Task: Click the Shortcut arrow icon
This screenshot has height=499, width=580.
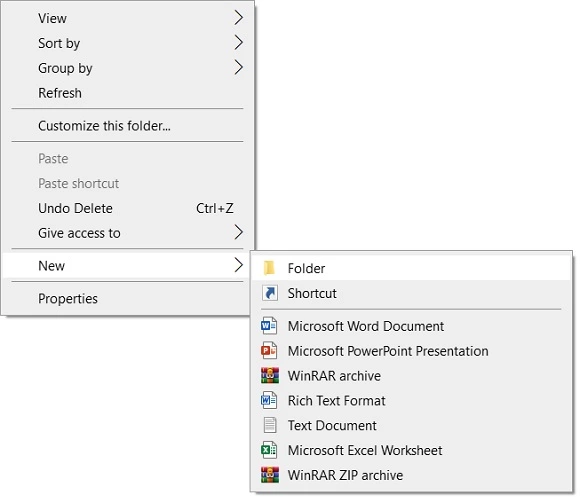Action: pos(270,293)
